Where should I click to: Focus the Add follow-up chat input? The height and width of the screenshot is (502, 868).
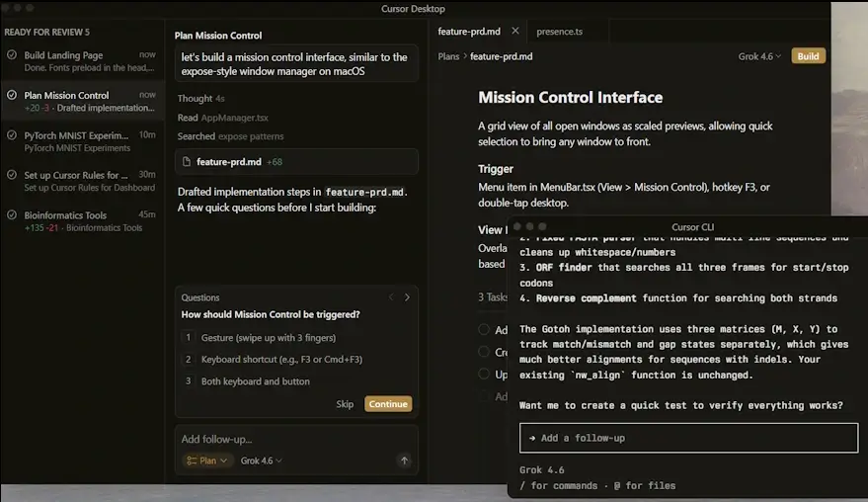coord(296,439)
